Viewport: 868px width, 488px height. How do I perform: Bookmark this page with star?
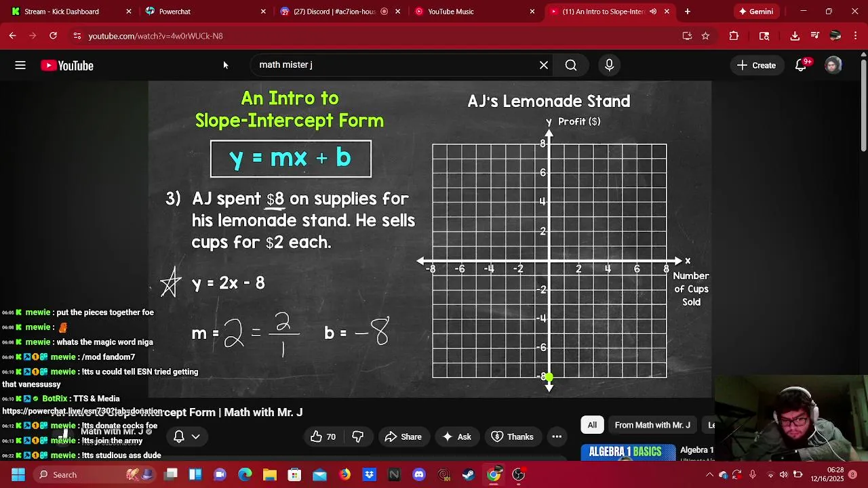pyautogui.click(x=705, y=36)
